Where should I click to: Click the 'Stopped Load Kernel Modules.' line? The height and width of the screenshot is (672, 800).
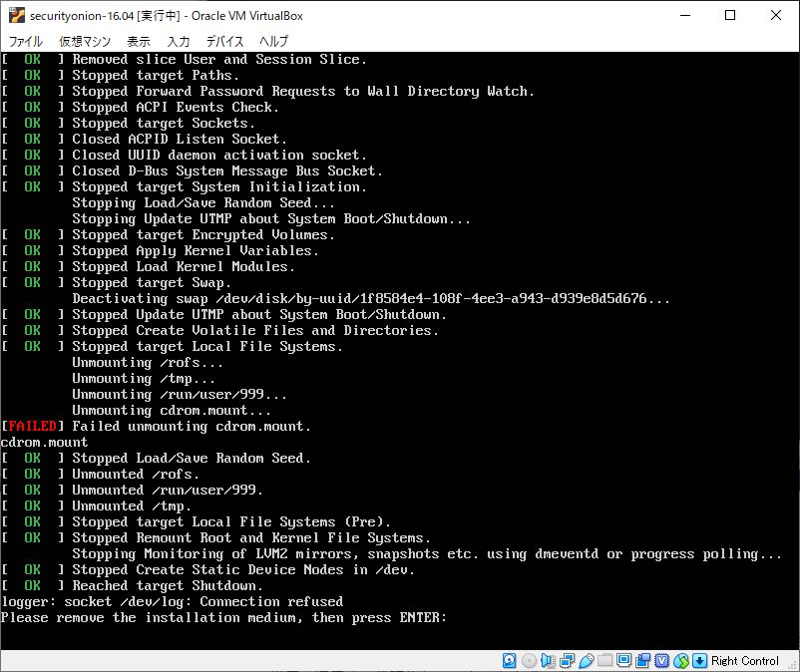(184, 266)
